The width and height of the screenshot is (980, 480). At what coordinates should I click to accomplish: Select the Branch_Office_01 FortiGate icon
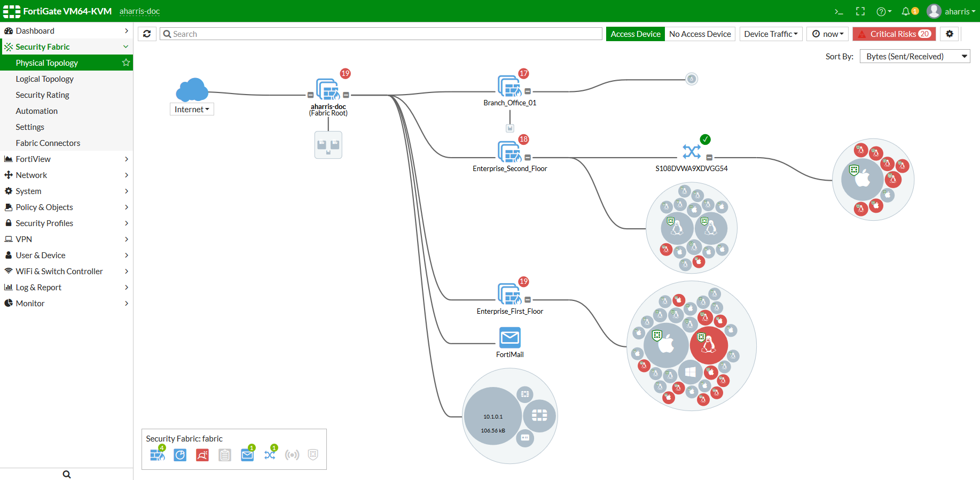[x=509, y=87]
